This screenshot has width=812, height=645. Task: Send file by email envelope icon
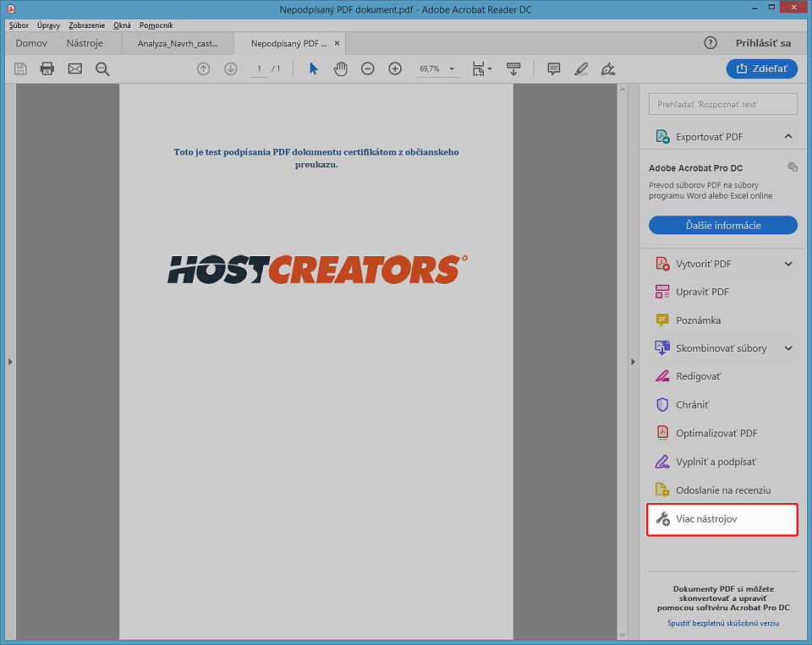(x=75, y=68)
